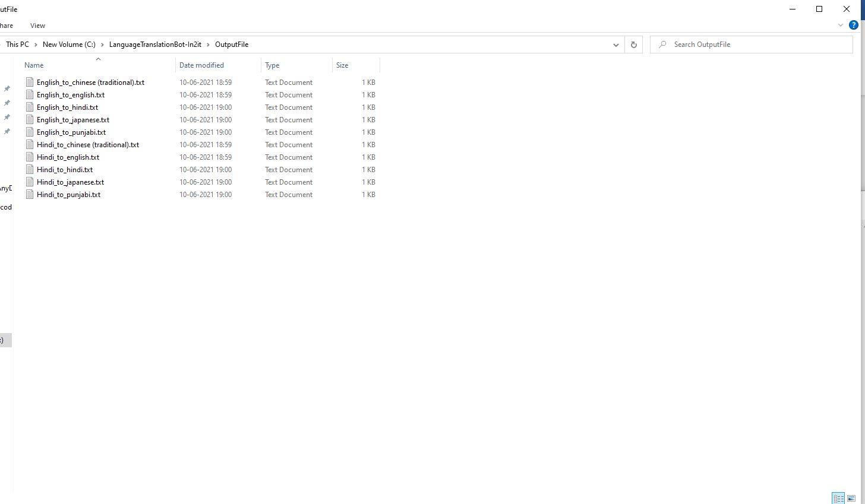
Task: Click the Hindi_to_japanese.txt file name
Action: [x=70, y=182]
